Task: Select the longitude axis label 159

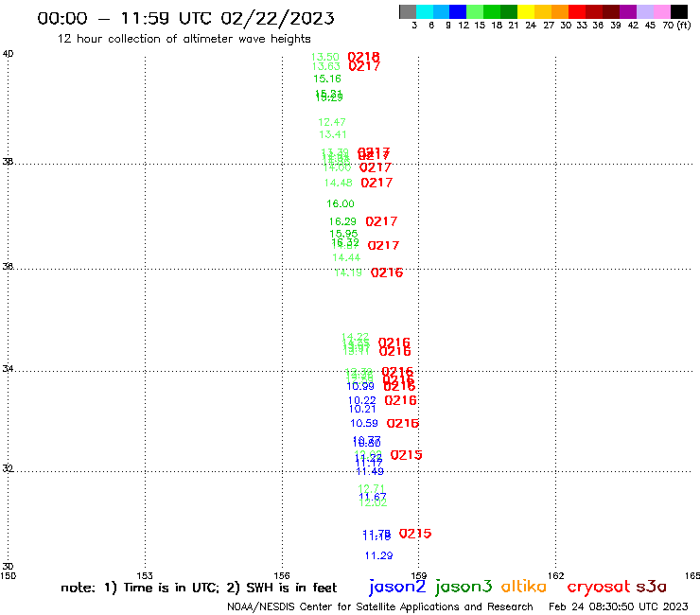Action: [419, 576]
